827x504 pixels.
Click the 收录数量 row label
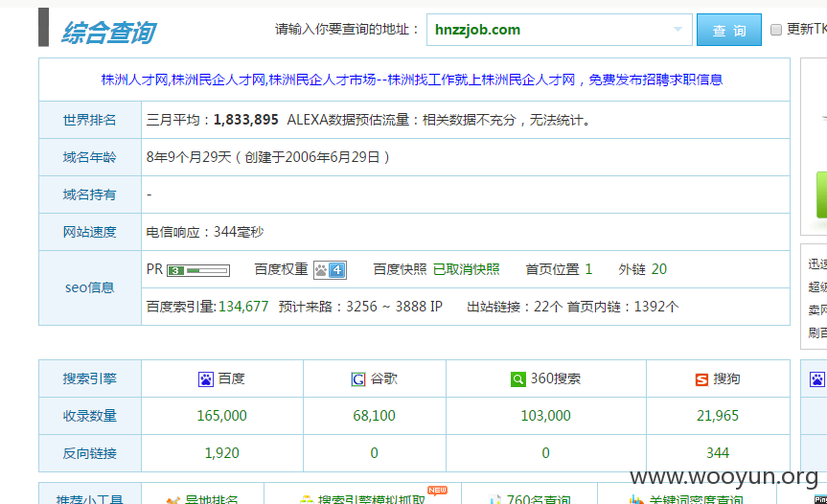[90, 416]
